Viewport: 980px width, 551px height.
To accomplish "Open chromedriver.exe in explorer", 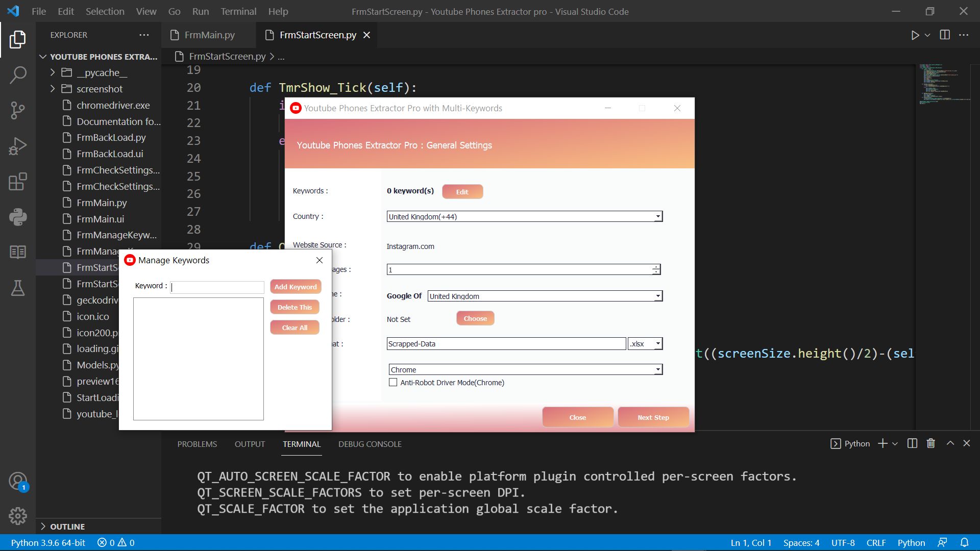I will coord(113,105).
